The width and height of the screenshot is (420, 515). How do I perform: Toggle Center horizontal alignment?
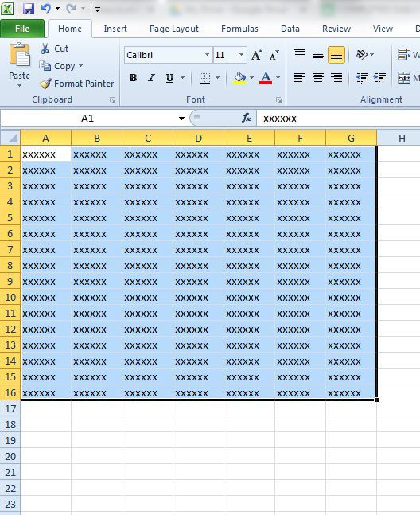pos(318,77)
